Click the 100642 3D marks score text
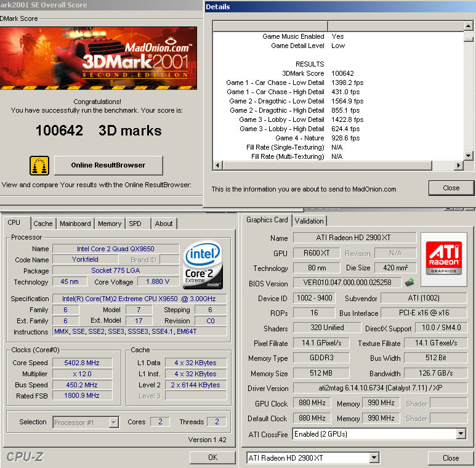This screenshot has height=468, width=476. (99, 131)
